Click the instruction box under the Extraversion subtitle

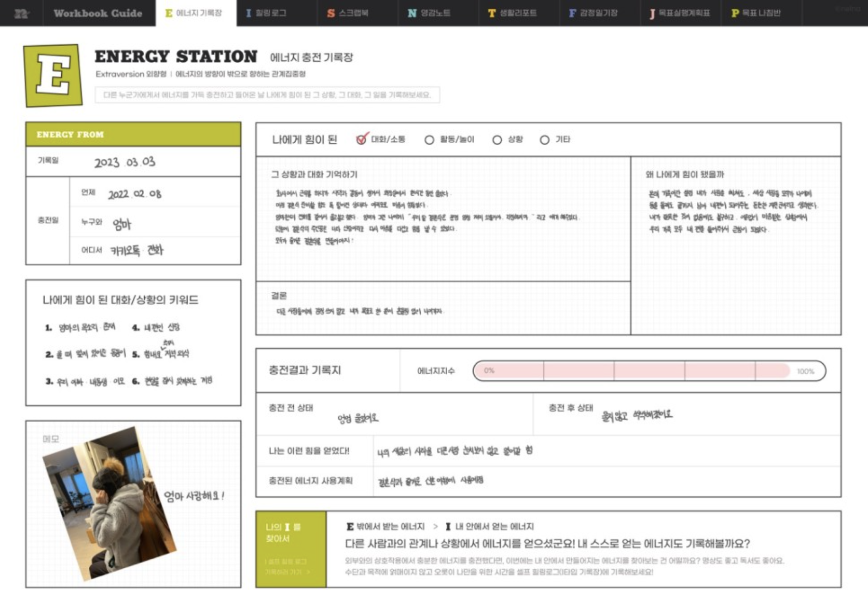click(267, 95)
